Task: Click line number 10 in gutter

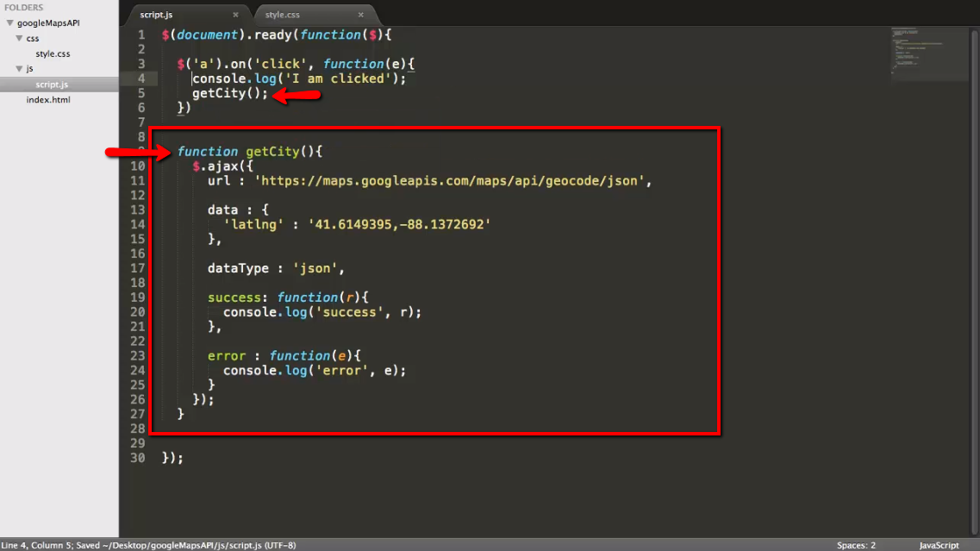Action: 138,166
